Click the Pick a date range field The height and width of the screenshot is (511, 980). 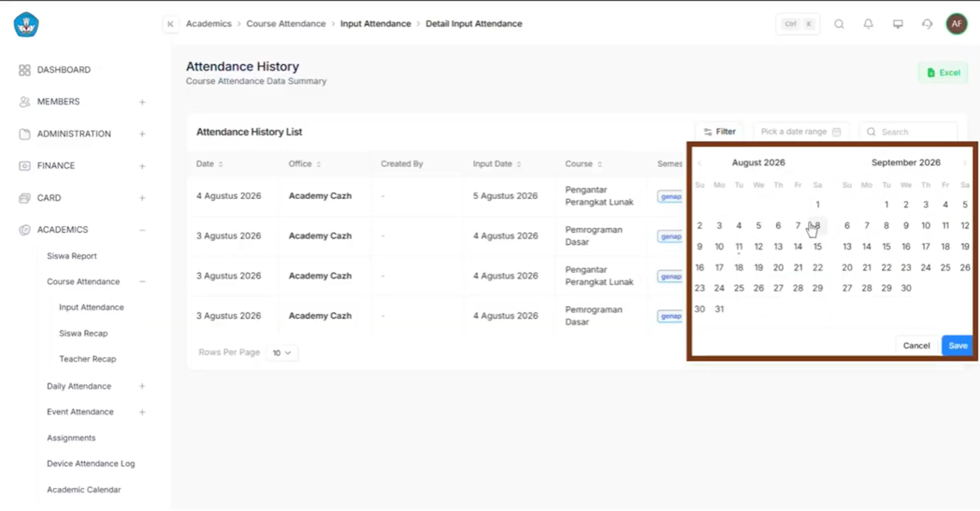pos(801,132)
